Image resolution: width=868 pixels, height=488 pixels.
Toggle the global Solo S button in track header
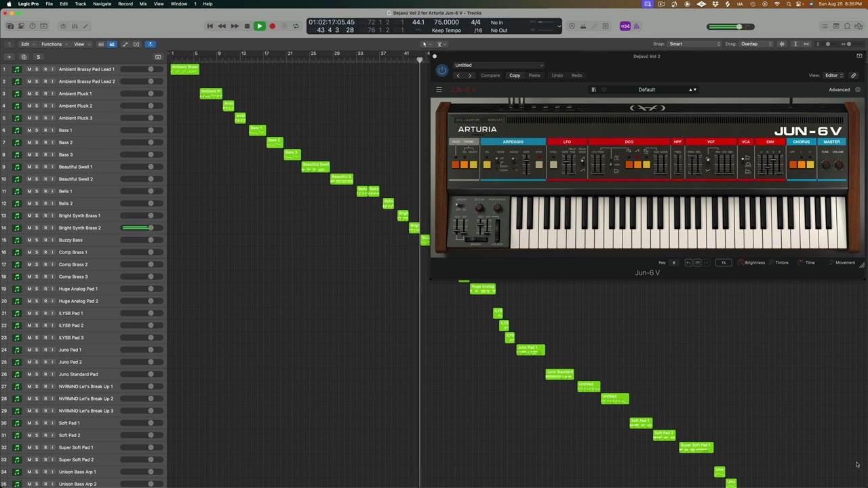coord(39,57)
